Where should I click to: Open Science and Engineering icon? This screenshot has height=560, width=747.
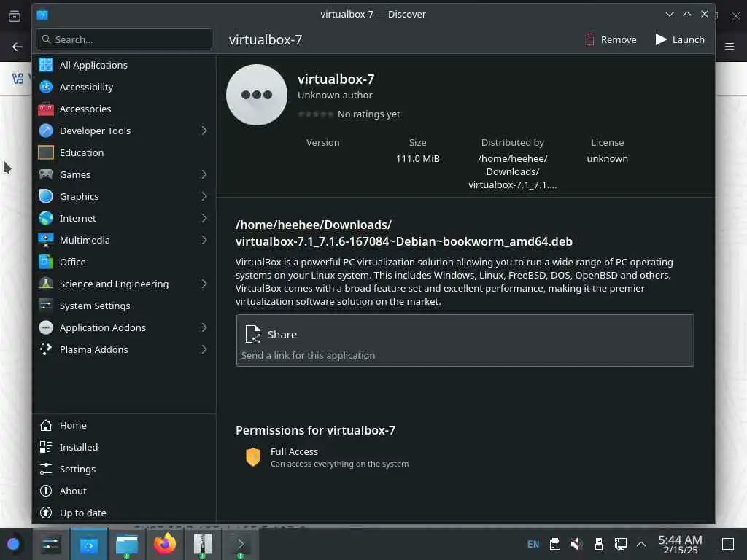coord(46,284)
